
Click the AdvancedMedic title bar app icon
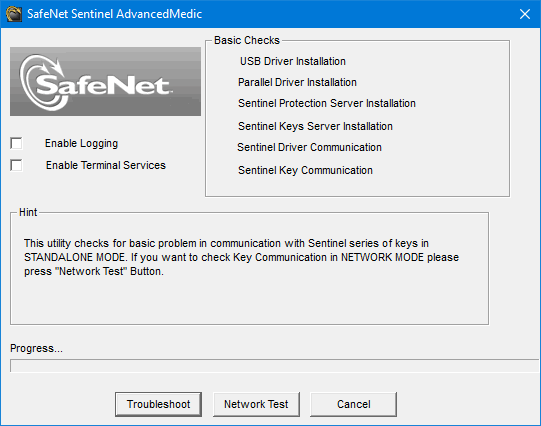[14, 14]
